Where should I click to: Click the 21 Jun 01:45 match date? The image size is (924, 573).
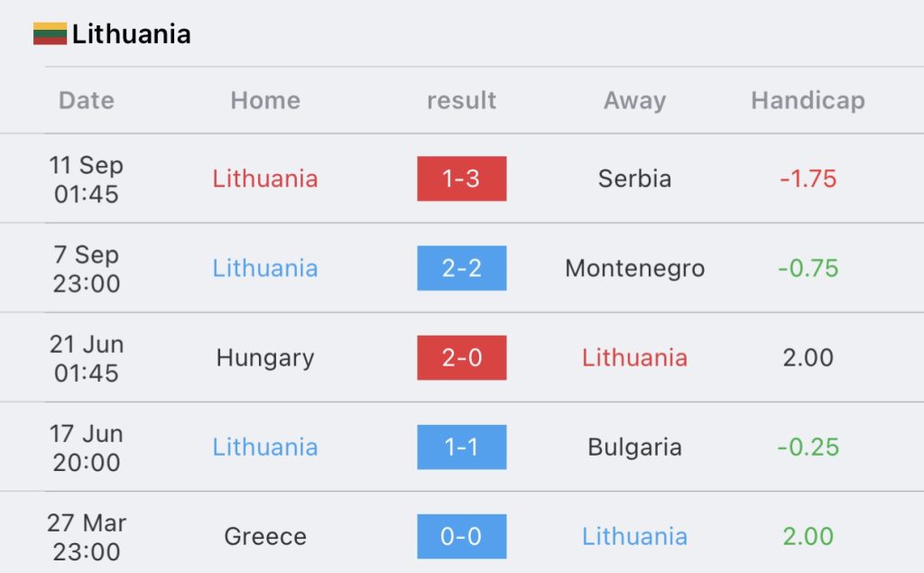(86, 358)
